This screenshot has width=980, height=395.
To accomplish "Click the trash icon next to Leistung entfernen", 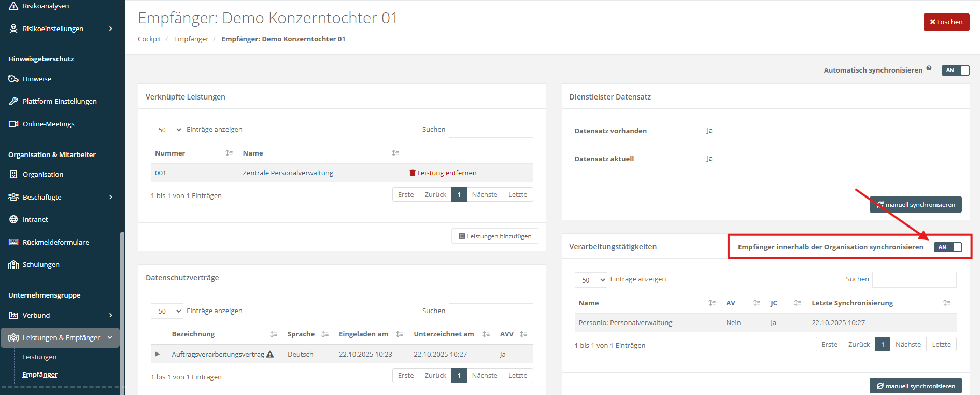I will click(413, 173).
